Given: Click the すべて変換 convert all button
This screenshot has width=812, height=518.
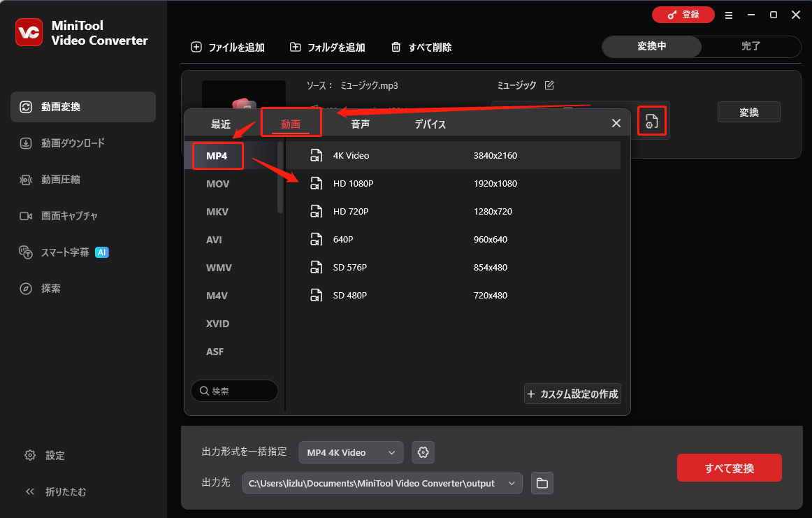Looking at the screenshot, I should point(729,468).
